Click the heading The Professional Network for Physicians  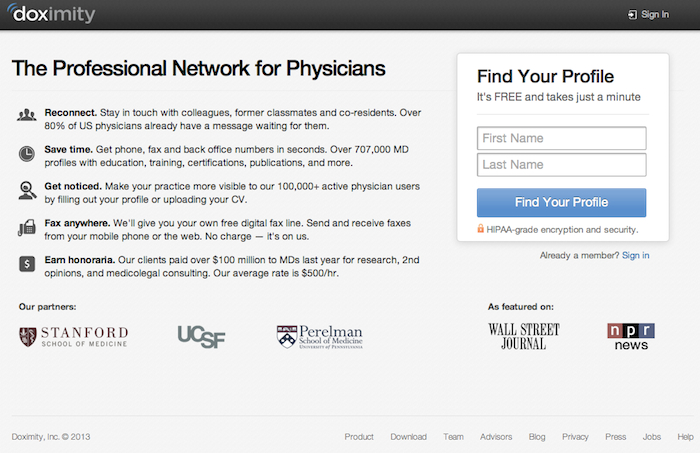[x=199, y=69]
